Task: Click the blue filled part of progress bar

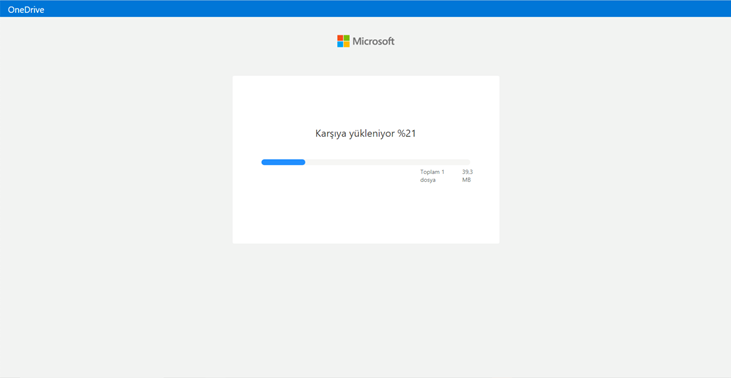Action: pyautogui.click(x=283, y=162)
